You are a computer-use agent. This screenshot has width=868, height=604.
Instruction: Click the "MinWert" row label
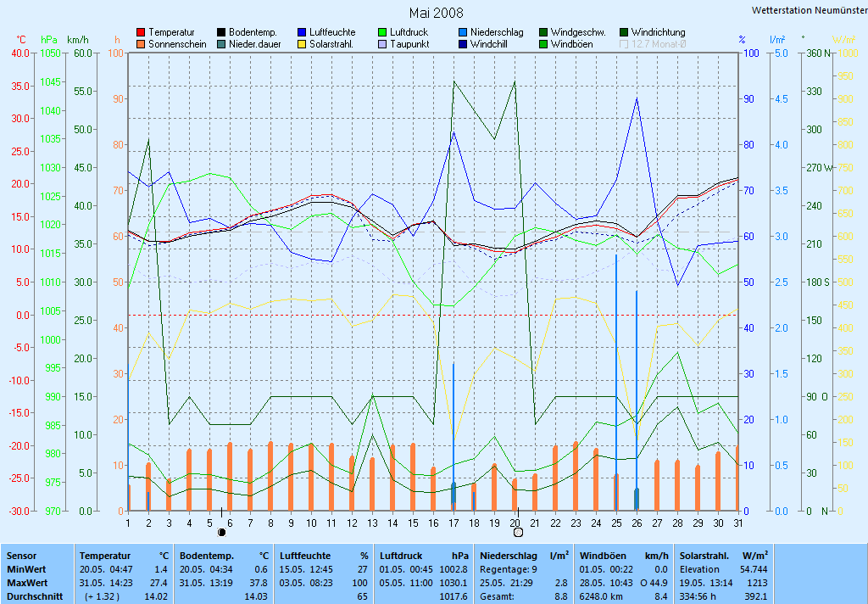26,570
